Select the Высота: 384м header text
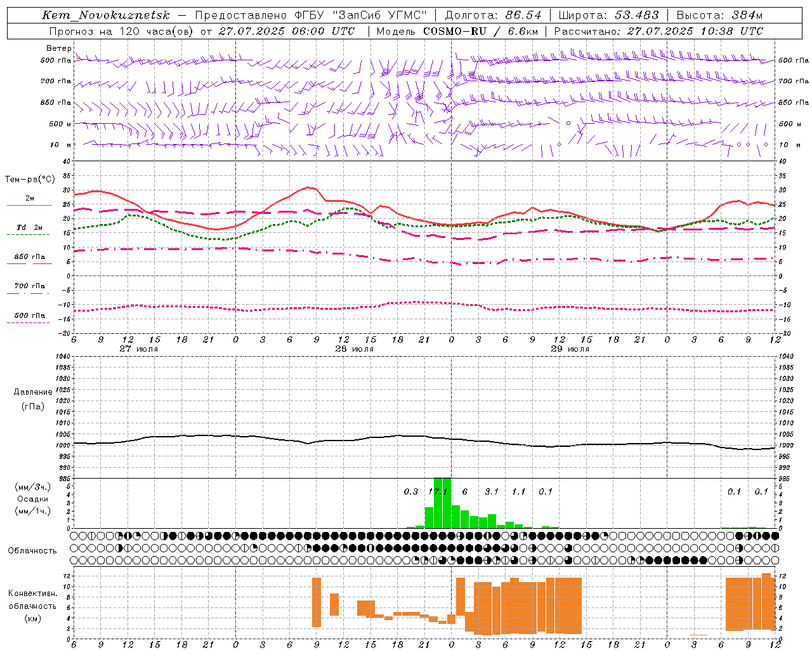 click(719, 15)
